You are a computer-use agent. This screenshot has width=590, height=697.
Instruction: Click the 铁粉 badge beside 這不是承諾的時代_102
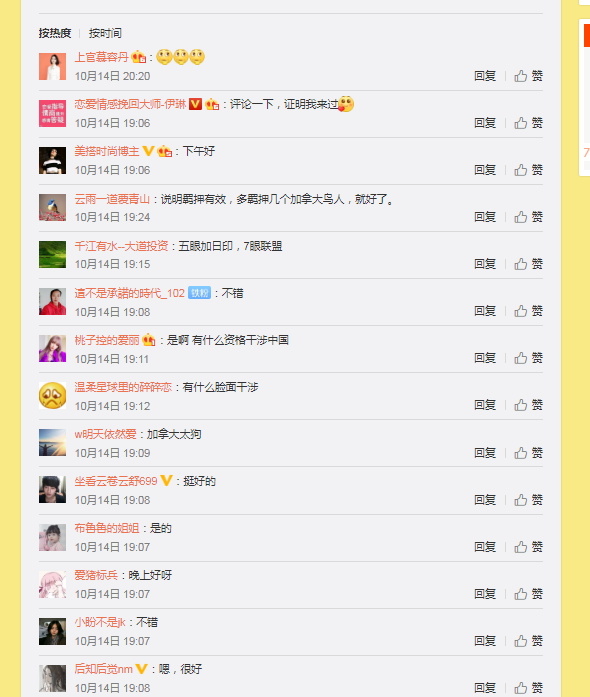pos(199,293)
